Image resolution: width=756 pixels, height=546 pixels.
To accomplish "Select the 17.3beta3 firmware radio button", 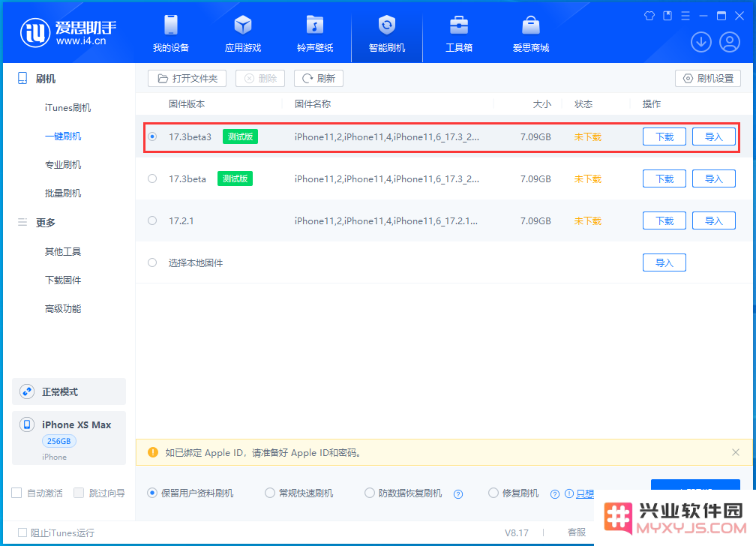I will 152,136.
